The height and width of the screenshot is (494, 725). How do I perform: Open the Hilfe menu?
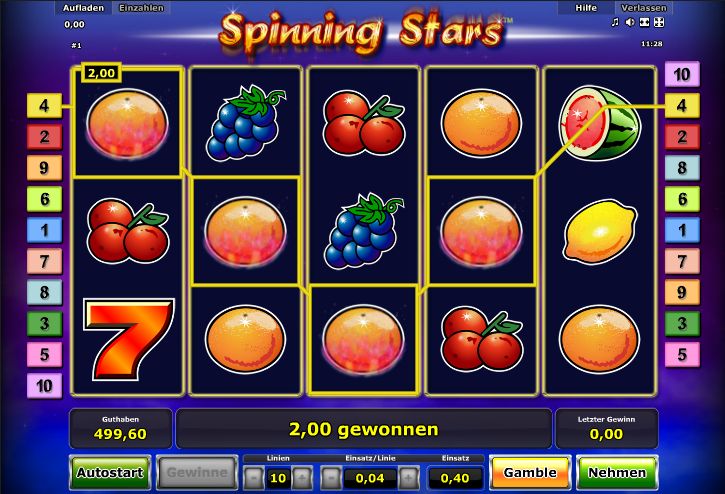click(x=586, y=8)
